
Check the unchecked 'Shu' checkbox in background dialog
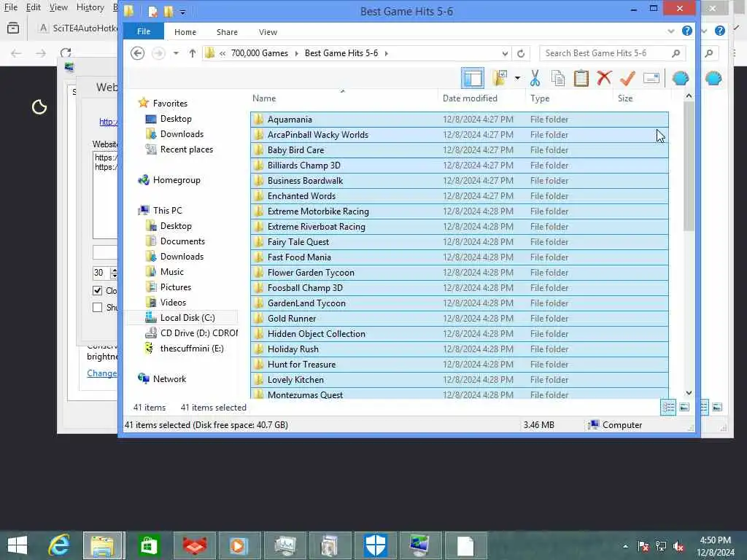(97, 307)
